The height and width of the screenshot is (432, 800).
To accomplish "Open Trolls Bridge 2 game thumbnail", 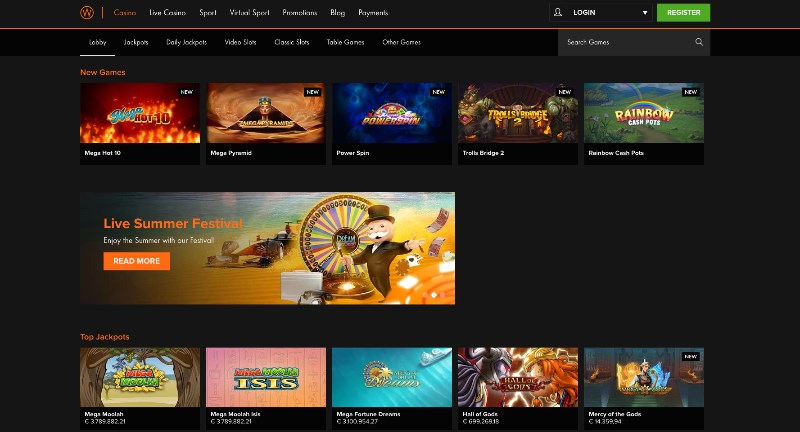I will coord(518,113).
